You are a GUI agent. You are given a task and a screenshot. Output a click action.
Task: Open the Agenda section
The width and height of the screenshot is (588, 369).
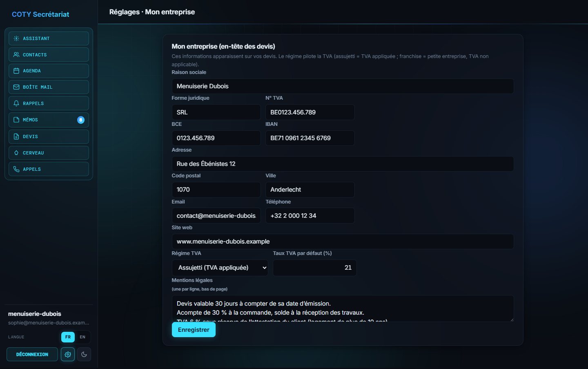[49, 71]
